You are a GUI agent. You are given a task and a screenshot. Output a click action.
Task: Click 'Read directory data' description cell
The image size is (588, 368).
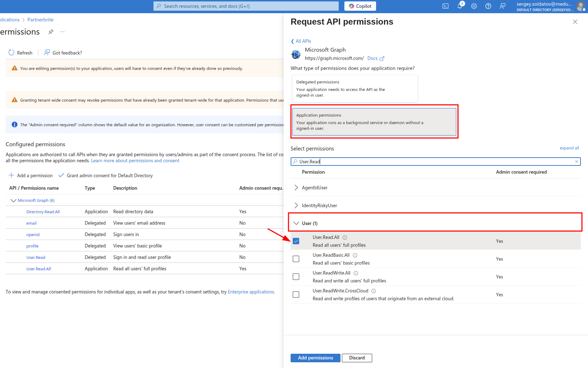pos(133,211)
